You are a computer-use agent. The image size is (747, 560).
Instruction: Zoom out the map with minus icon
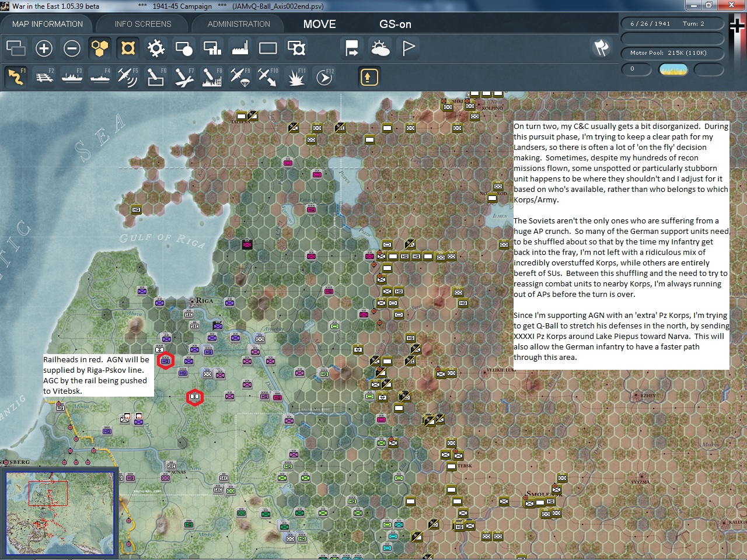[72, 48]
